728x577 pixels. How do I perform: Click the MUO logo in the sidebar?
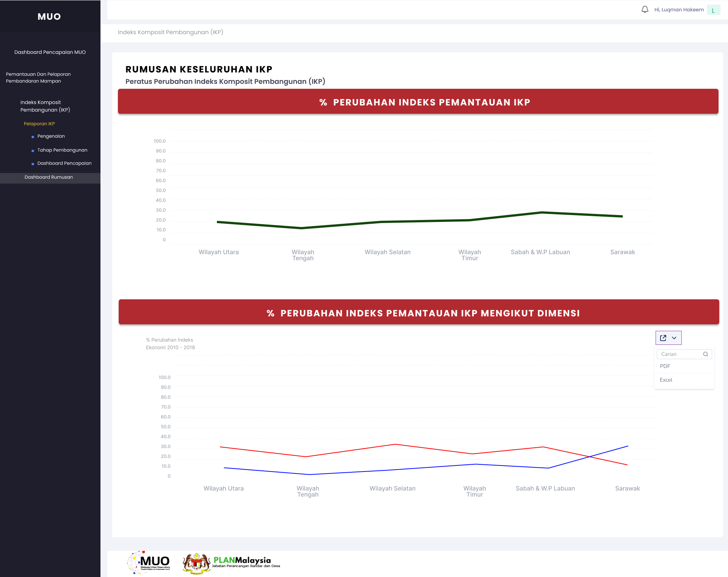click(49, 17)
